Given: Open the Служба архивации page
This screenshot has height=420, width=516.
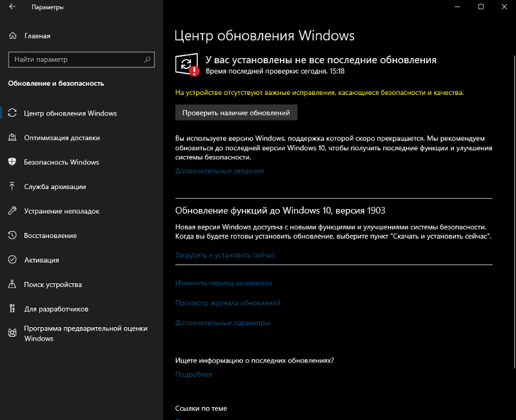Looking at the screenshot, I should (55, 186).
